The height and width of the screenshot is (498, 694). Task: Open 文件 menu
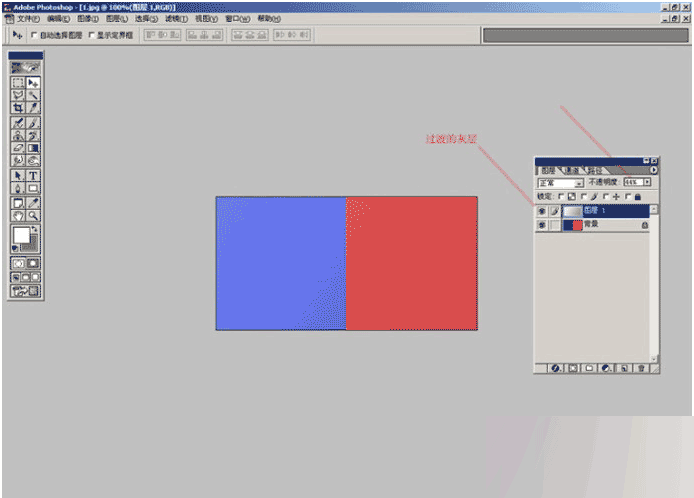(x=28, y=19)
